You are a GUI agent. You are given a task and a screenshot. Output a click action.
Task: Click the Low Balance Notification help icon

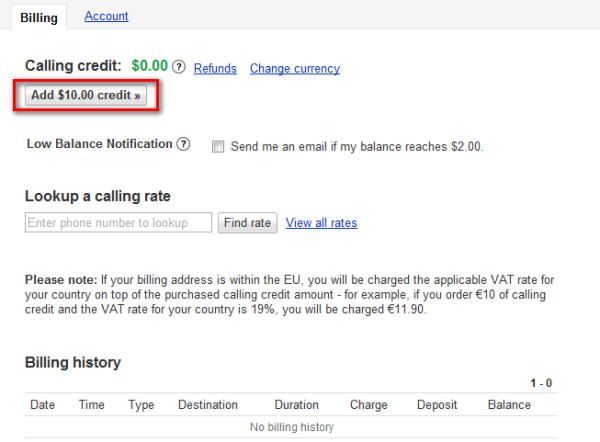click(183, 144)
